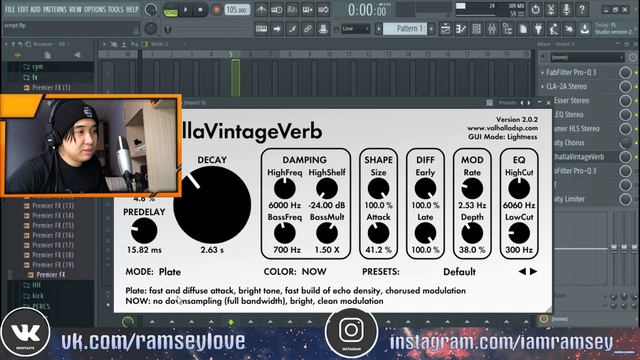Toggle the metronome icon
The image size is (640, 360).
261,9
